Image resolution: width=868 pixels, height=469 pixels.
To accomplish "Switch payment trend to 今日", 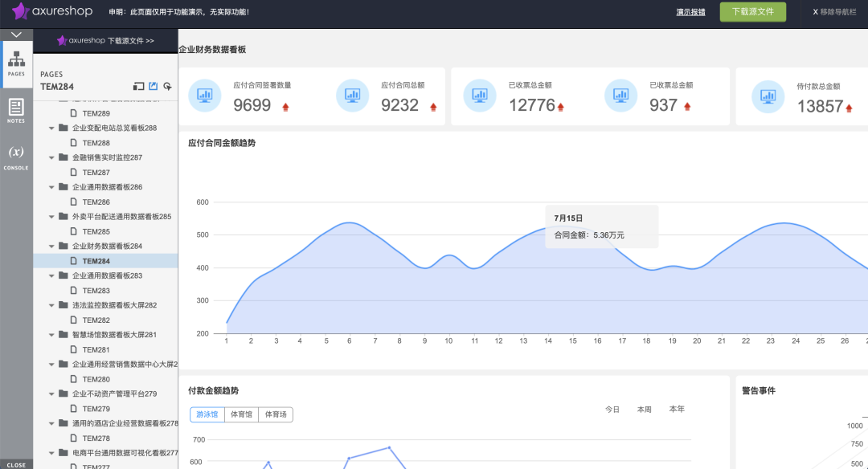I will (x=612, y=410).
